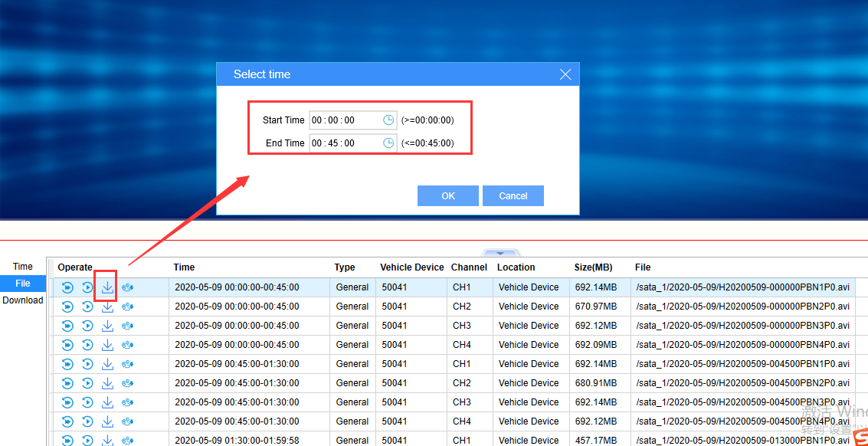Click map-pin track icon for 000000PBN2P0.avi row
868x446 pixels.
tap(128, 307)
